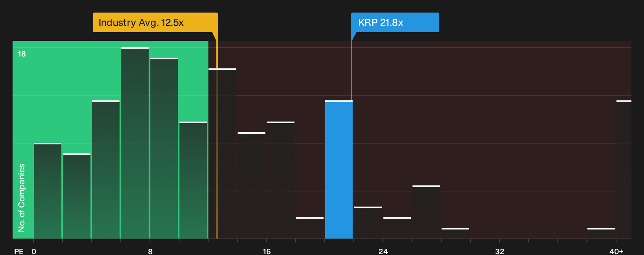Click the PE axis label
Image resolution: width=644 pixels, height=255 pixels.
click(x=19, y=251)
